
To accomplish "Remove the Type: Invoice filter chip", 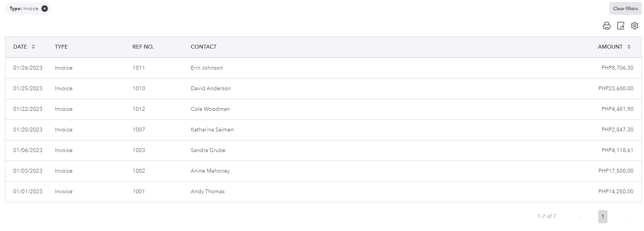I will pyautogui.click(x=45, y=9).
